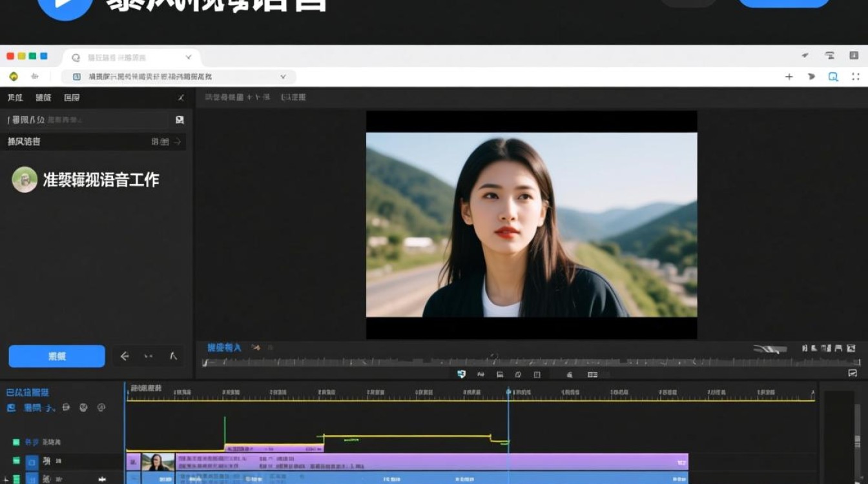
Task: Click the blue playhead marker on the timeline ruler
Action: point(508,392)
